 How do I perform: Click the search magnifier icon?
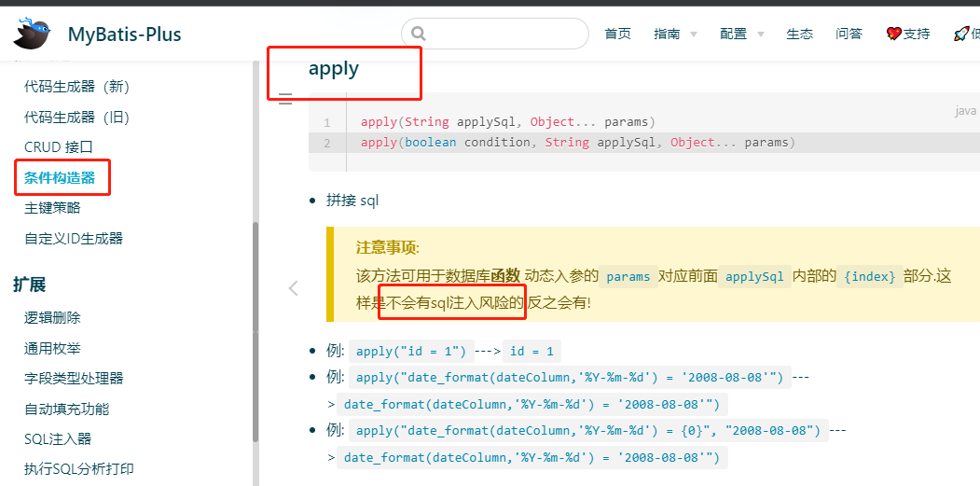click(x=419, y=34)
